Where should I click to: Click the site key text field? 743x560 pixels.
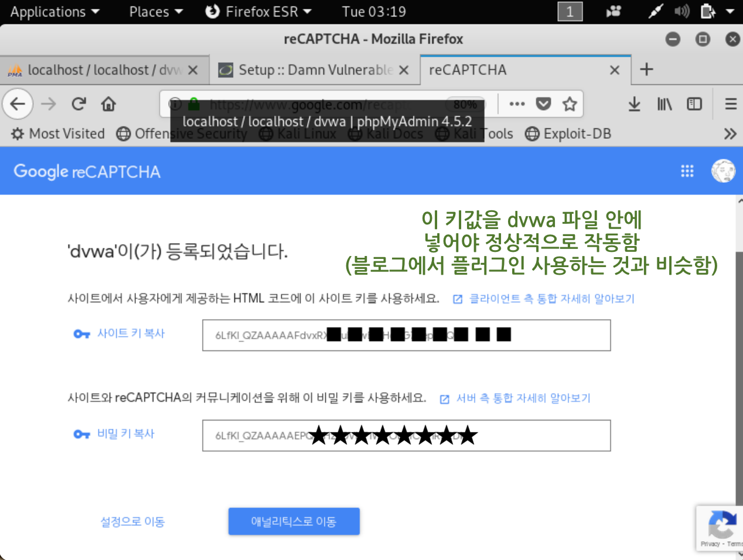pyautogui.click(x=406, y=335)
